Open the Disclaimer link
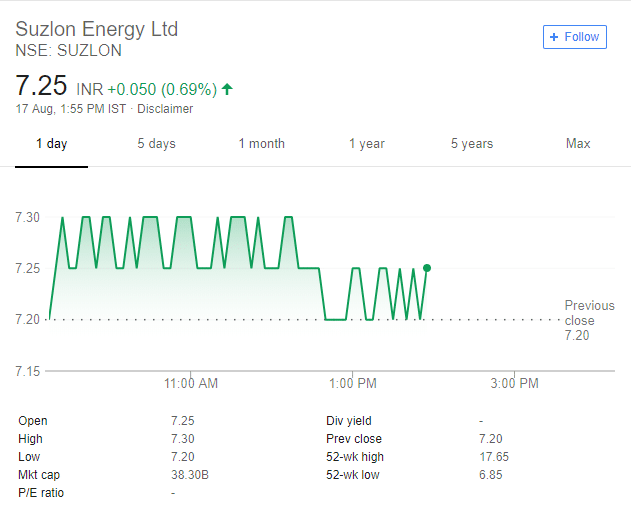 tap(165, 109)
